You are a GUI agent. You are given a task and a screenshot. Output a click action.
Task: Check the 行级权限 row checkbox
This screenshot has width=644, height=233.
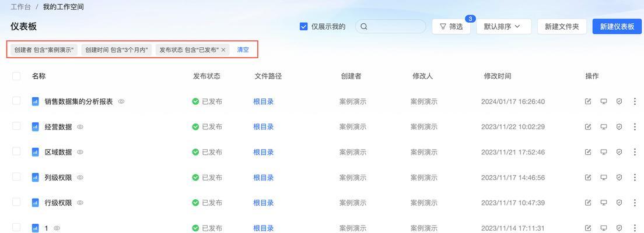(x=16, y=202)
